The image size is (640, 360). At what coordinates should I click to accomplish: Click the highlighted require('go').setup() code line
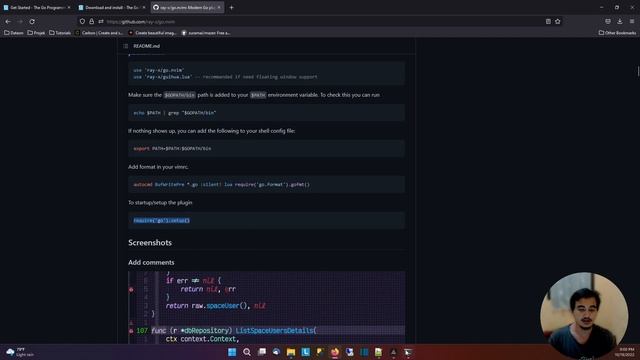(x=162, y=220)
